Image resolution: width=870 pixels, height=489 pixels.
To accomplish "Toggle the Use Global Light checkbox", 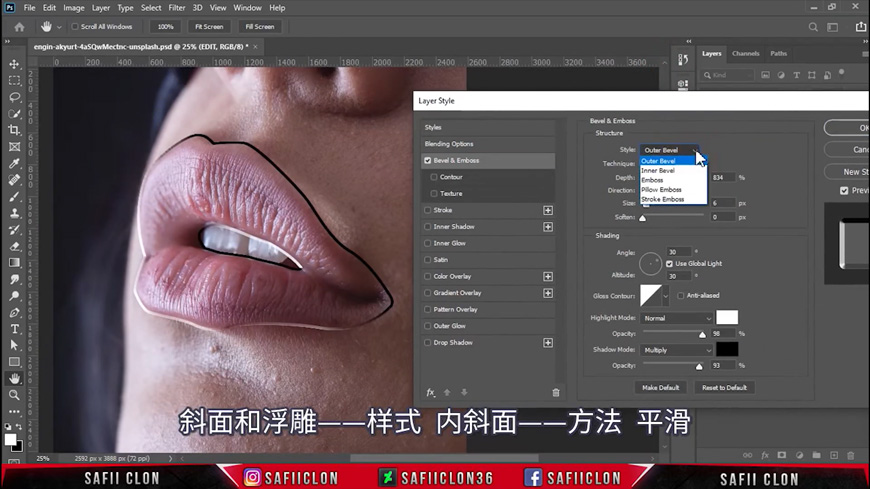I will click(669, 263).
